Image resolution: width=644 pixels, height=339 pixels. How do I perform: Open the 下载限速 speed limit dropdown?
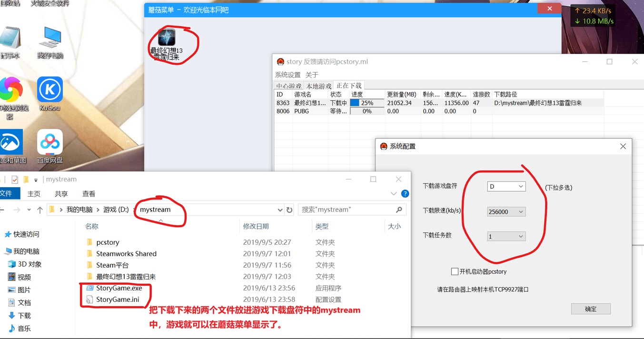pos(506,212)
